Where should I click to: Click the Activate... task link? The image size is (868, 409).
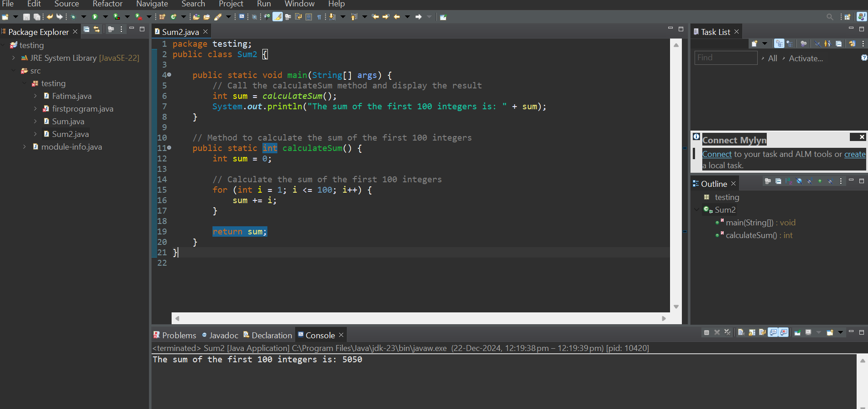pyautogui.click(x=805, y=58)
